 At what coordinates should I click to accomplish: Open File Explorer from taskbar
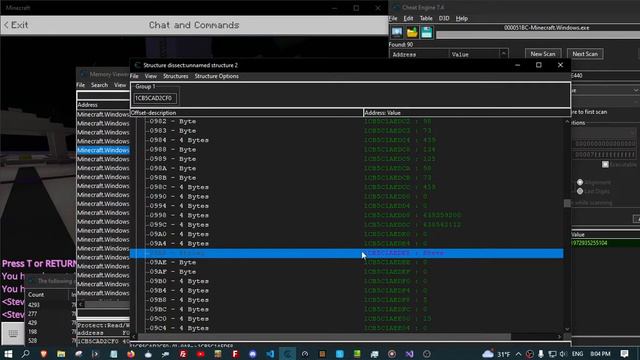coord(61,354)
